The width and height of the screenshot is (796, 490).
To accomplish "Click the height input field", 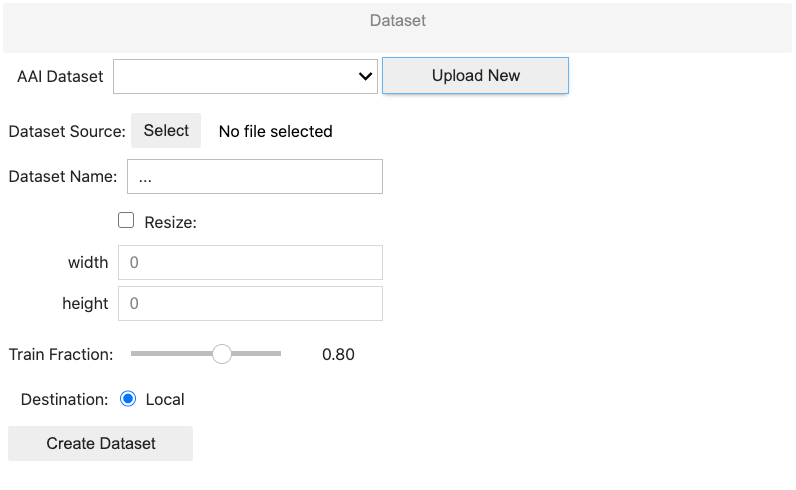I will coord(250,304).
